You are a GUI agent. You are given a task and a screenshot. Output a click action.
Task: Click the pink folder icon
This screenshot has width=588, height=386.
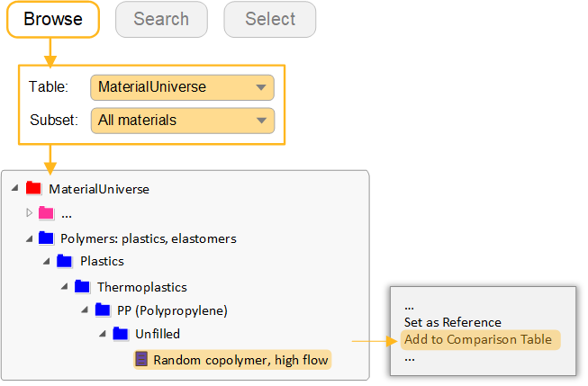[46, 213]
